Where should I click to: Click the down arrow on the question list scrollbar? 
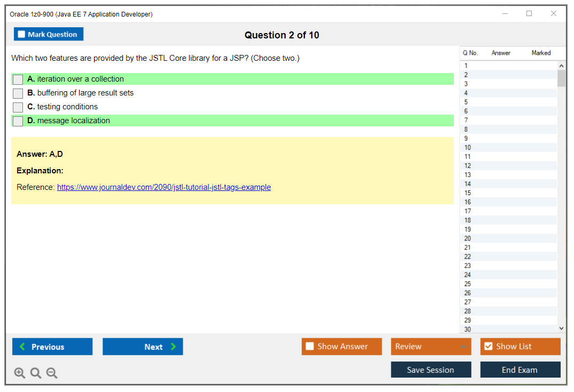point(561,328)
